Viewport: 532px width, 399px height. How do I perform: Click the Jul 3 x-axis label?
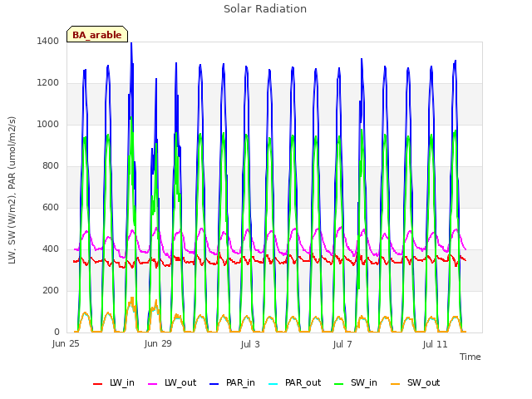pos(250,344)
